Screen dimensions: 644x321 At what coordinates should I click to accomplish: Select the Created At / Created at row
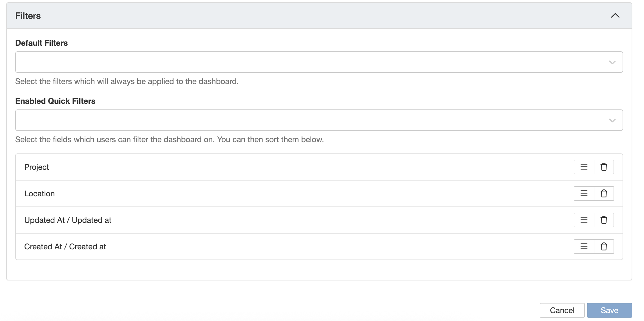[x=65, y=247]
